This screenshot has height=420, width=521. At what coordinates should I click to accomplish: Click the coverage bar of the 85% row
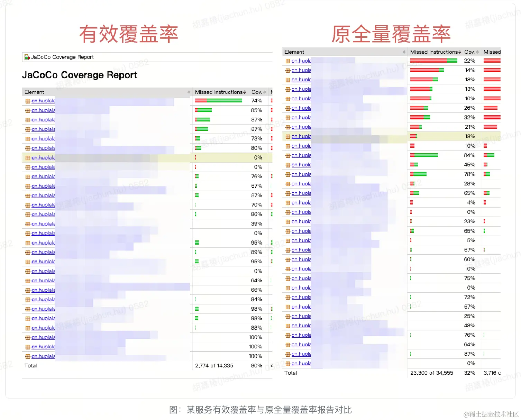[203, 110]
